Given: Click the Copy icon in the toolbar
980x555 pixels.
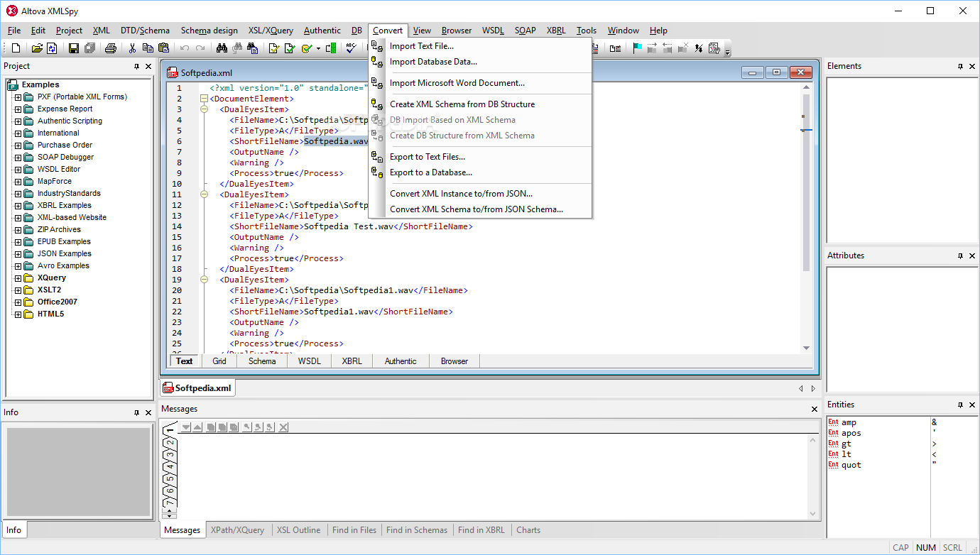Looking at the screenshot, I should 148,48.
